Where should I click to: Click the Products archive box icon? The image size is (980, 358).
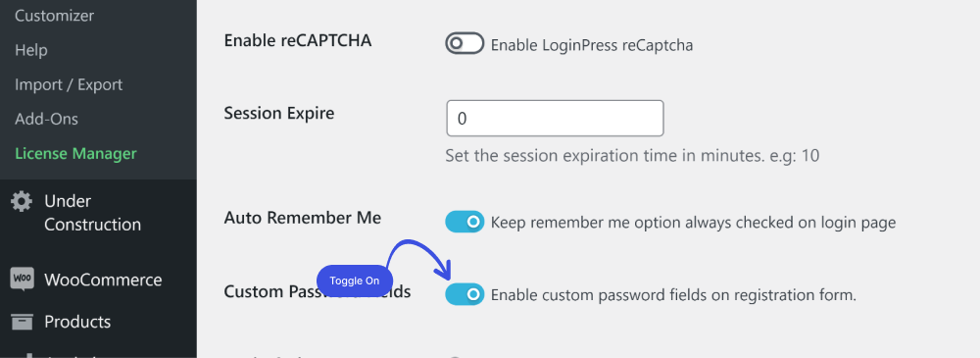[22, 322]
